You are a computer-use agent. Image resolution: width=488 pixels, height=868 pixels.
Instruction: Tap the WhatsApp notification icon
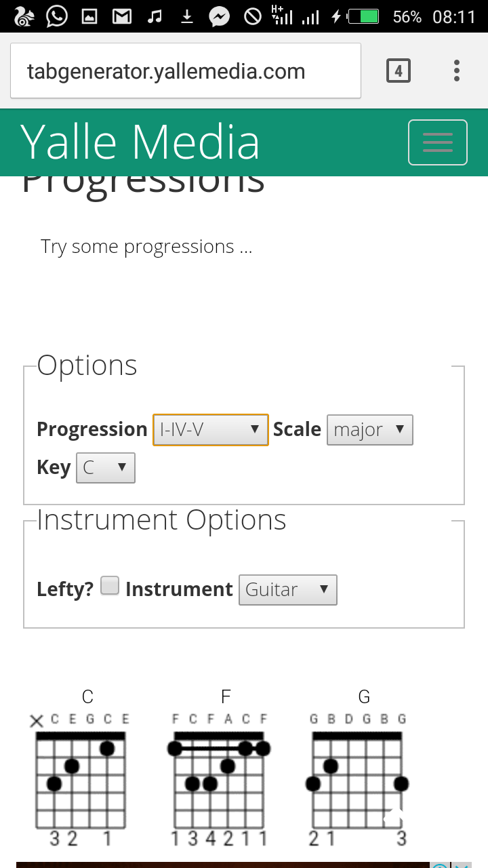coord(57,16)
